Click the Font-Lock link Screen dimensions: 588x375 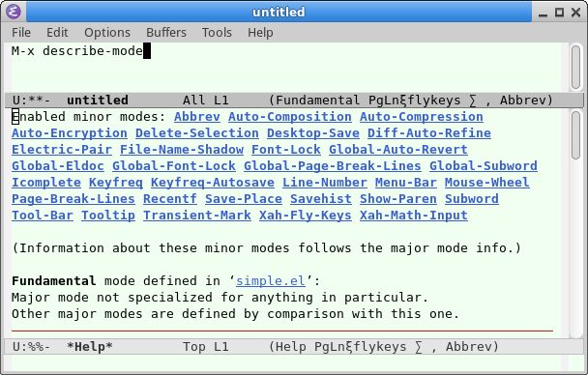tap(286, 150)
